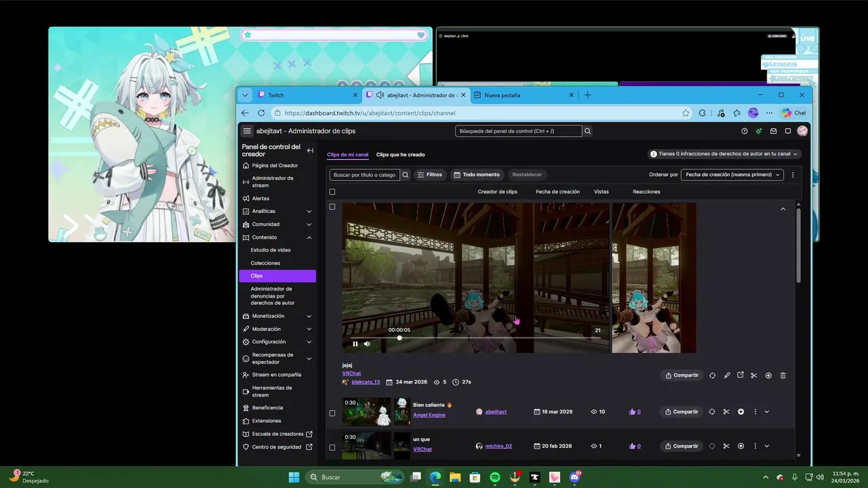This screenshot has height=488, width=868.
Task: Share the jajaj clip with Compartir
Action: click(x=682, y=375)
